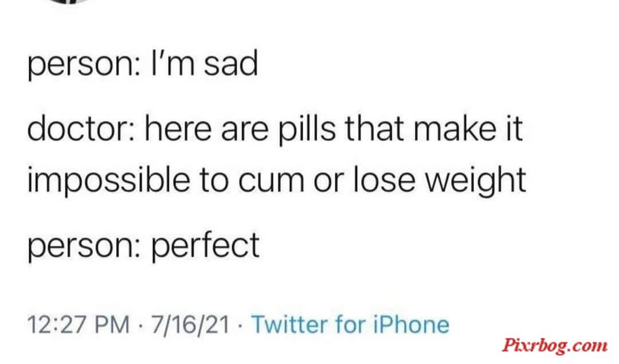The height and width of the screenshot is (364, 619).
Task: Click the 7/16/21 date
Action: [190, 324]
